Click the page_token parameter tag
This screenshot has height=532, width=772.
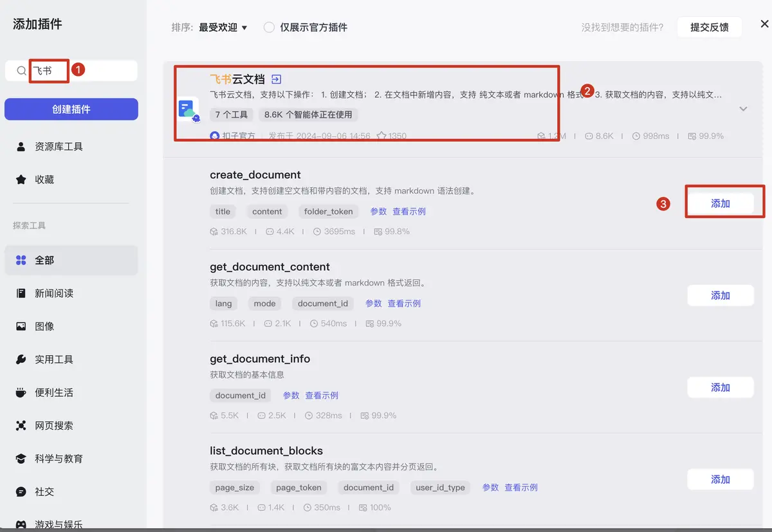(x=299, y=487)
